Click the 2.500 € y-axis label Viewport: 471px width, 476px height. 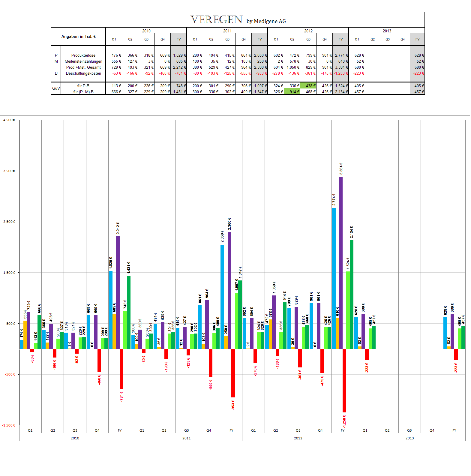coord(9,222)
